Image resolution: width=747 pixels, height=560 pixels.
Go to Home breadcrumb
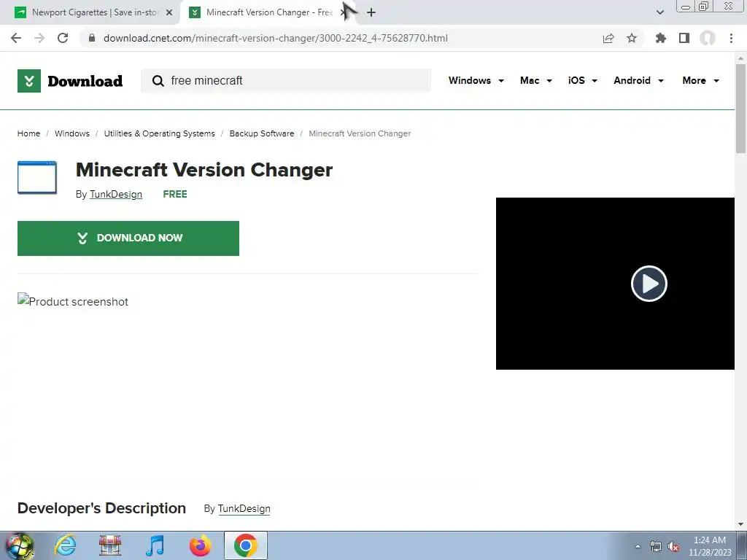coord(28,133)
